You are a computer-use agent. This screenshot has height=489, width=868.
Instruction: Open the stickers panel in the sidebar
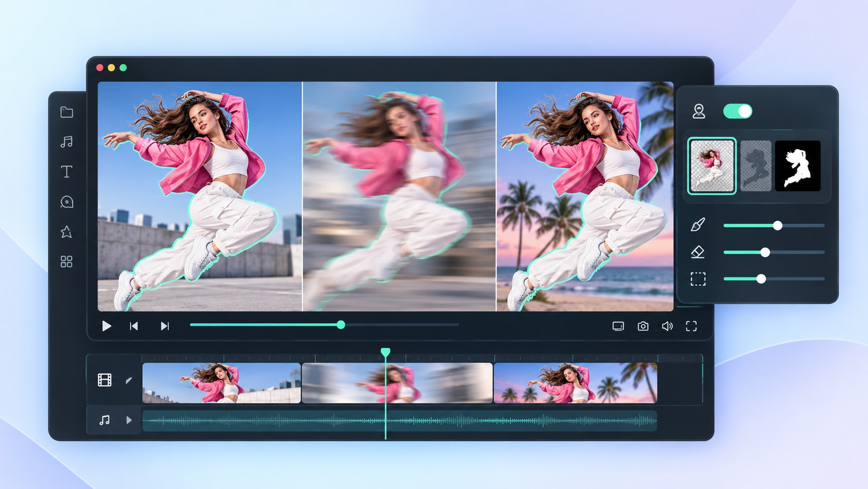click(x=66, y=202)
